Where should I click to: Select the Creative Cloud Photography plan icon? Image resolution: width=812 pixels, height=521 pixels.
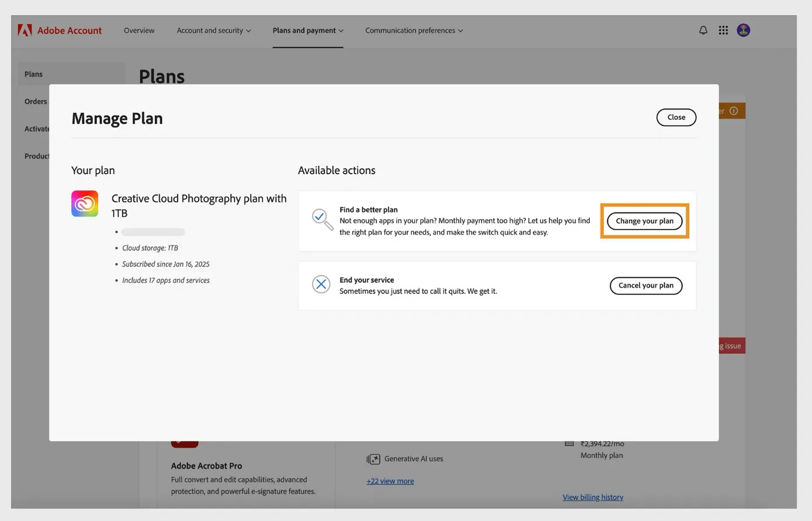click(84, 203)
